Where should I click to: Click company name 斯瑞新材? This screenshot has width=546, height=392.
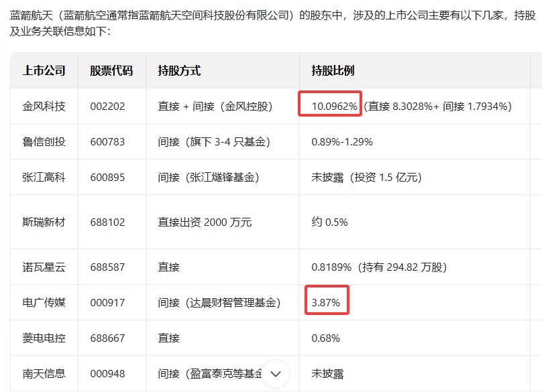click(x=44, y=222)
